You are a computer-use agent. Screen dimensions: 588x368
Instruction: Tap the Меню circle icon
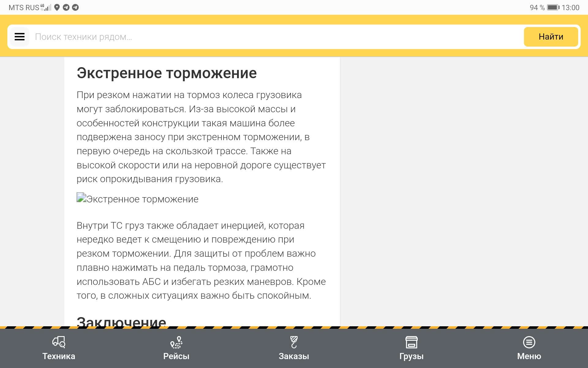[529, 342]
